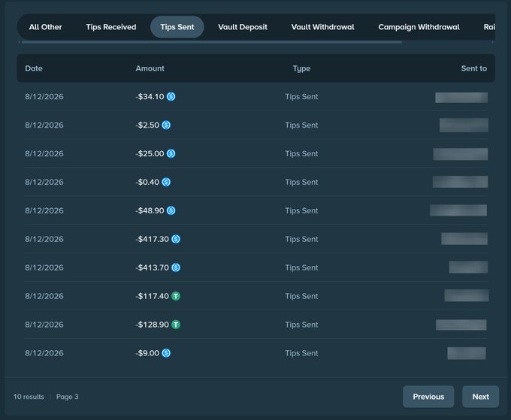Switch to the All Other tab
This screenshot has width=511, height=420.
click(x=45, y=27)
